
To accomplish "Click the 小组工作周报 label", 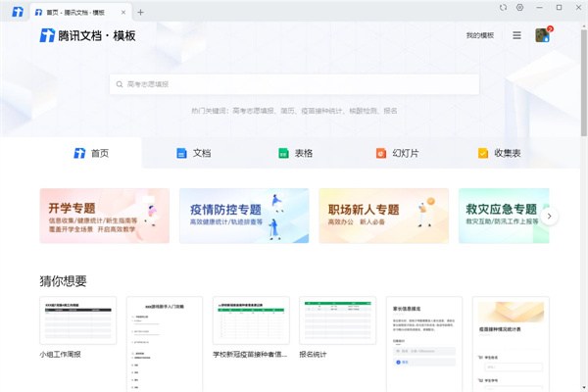I will pyautogui.click(x=61, y=355).
